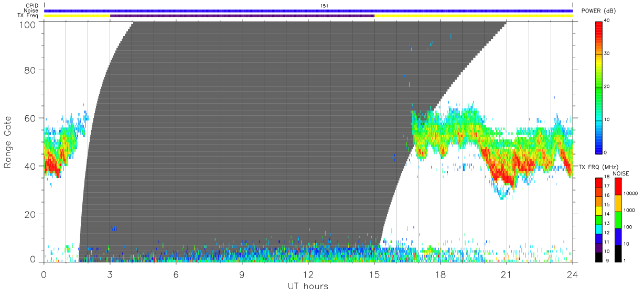This screenshot has width=644, height=297.
Task: Click the CPID value 151
Action: click(x=324, y=6)
